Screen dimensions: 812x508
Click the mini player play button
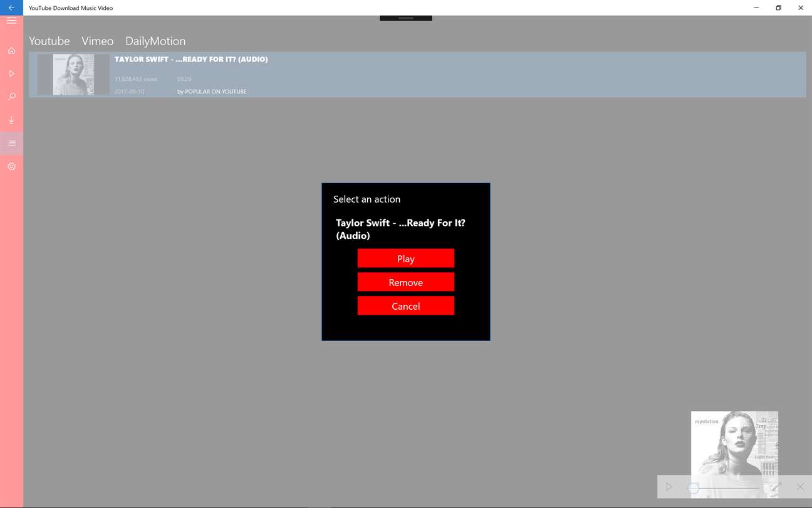click(669, 487)
